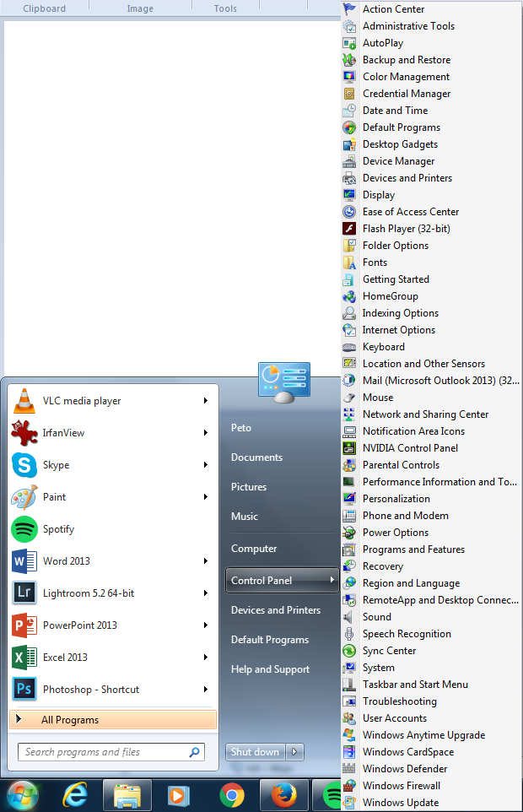Launch Word 2013 icon
The image size is (523, 812).
[x=24, y=561]
